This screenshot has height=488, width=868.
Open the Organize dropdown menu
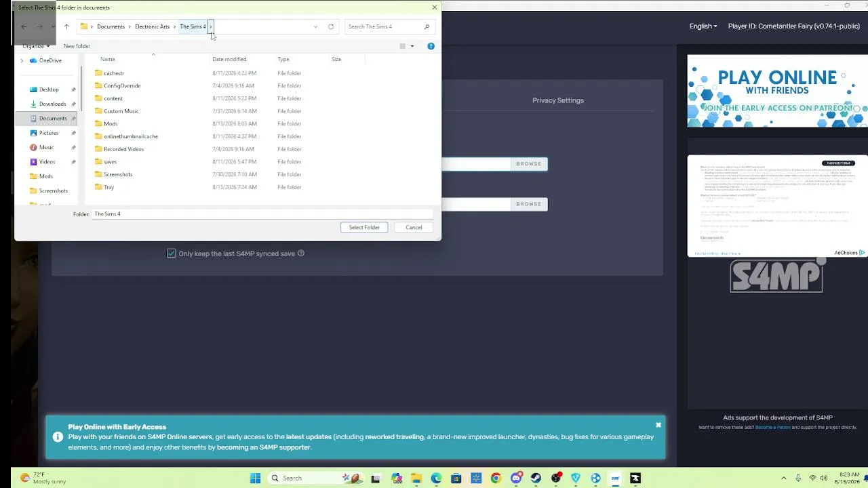(x=36, y=46)
